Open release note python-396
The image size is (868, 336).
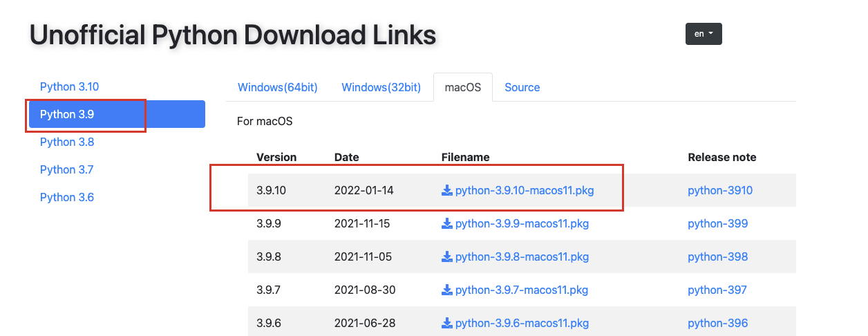[x=717, y=323]
